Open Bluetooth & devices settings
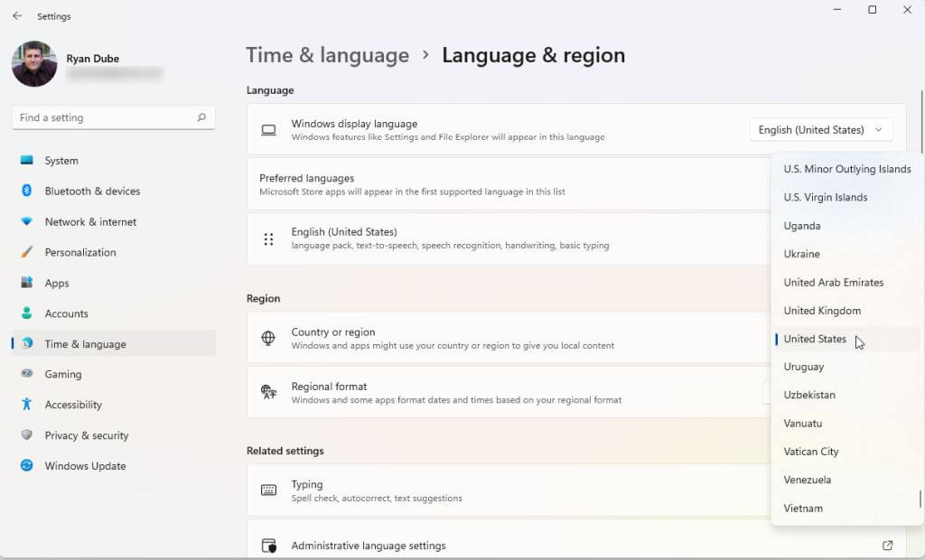 pos(92,191)
